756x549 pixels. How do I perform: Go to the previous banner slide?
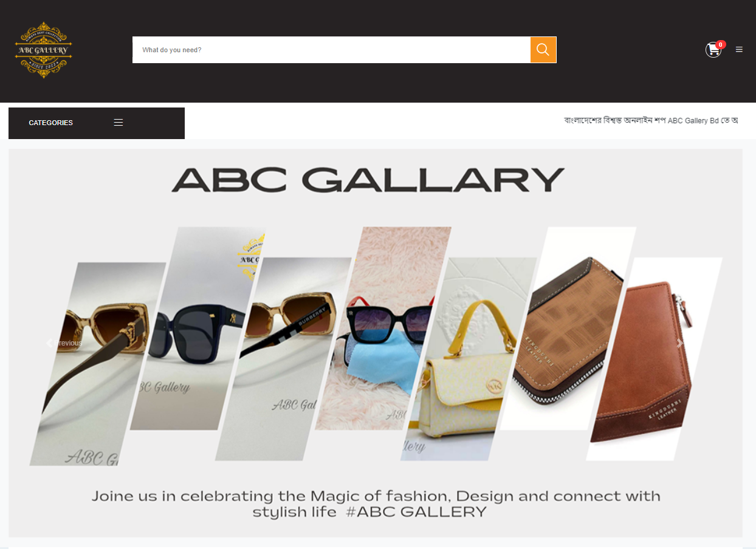point(64,343)
